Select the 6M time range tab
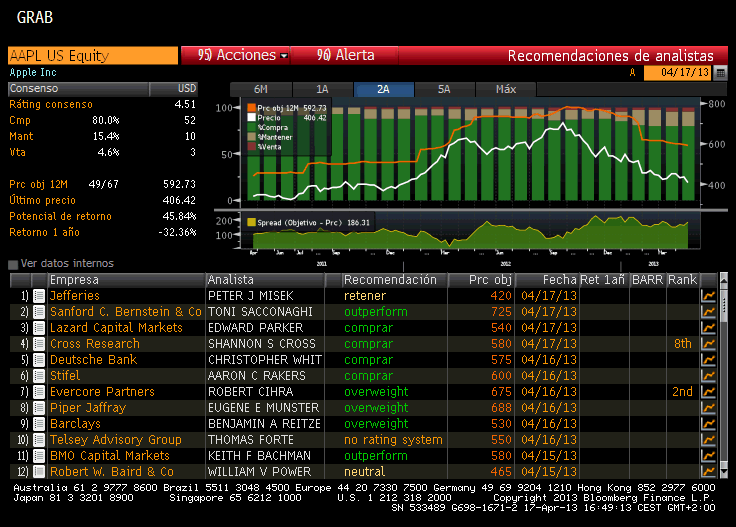 (x=261, y=89)
